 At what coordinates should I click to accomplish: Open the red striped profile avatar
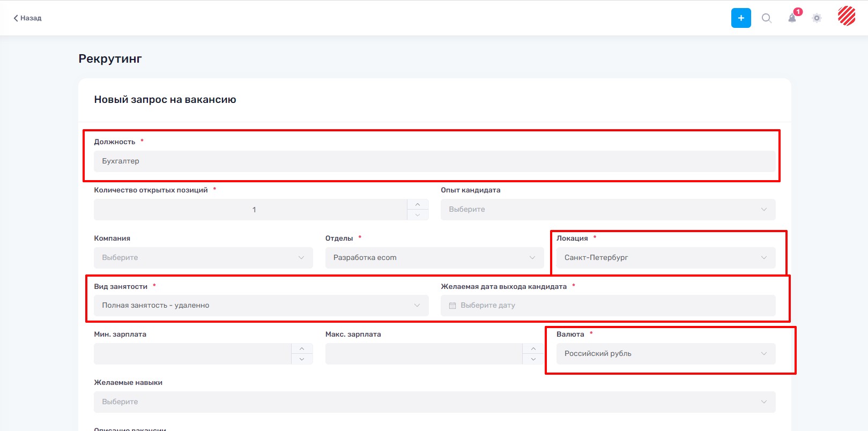(847, 16)
